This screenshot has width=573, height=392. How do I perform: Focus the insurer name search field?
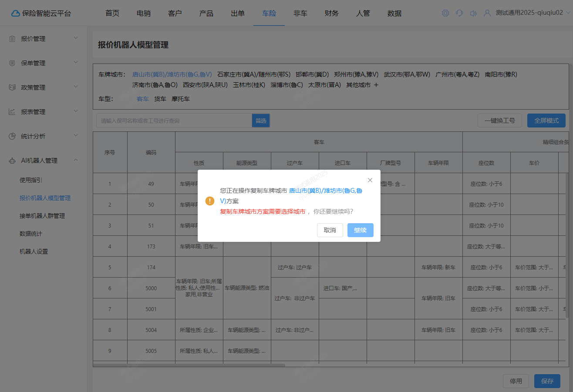174,121
